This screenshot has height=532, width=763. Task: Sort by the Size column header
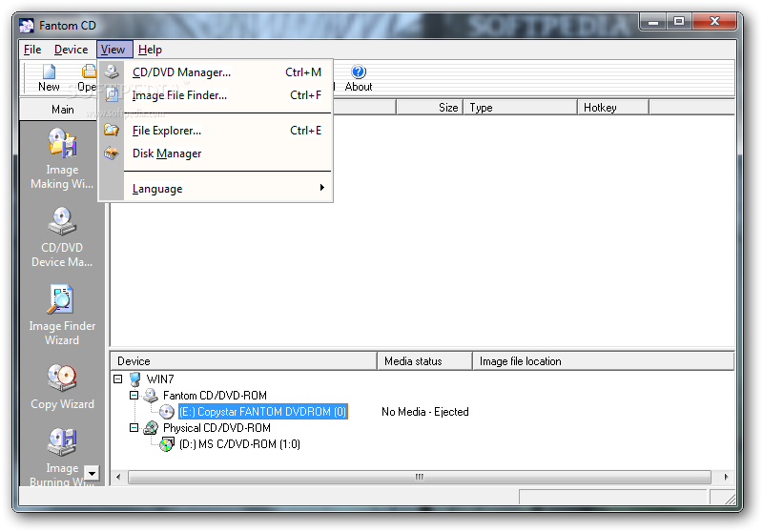click(x=429, y=108)
